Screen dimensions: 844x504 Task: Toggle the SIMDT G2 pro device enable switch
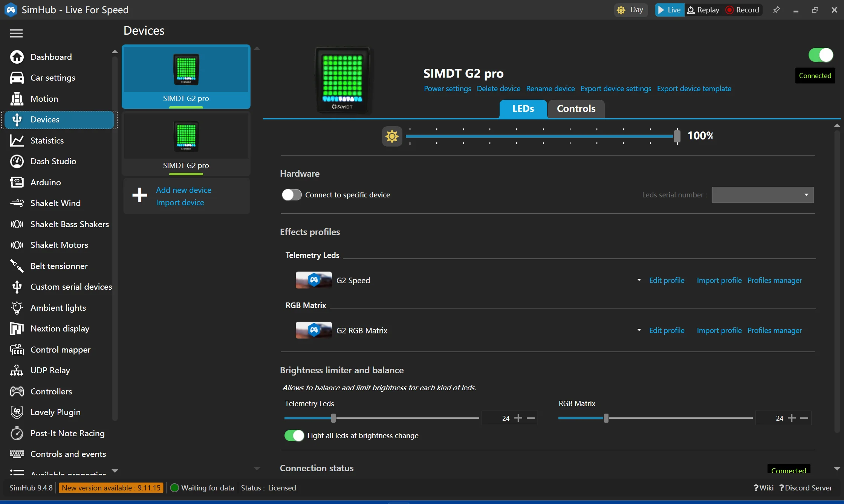(x=821, y=55)
